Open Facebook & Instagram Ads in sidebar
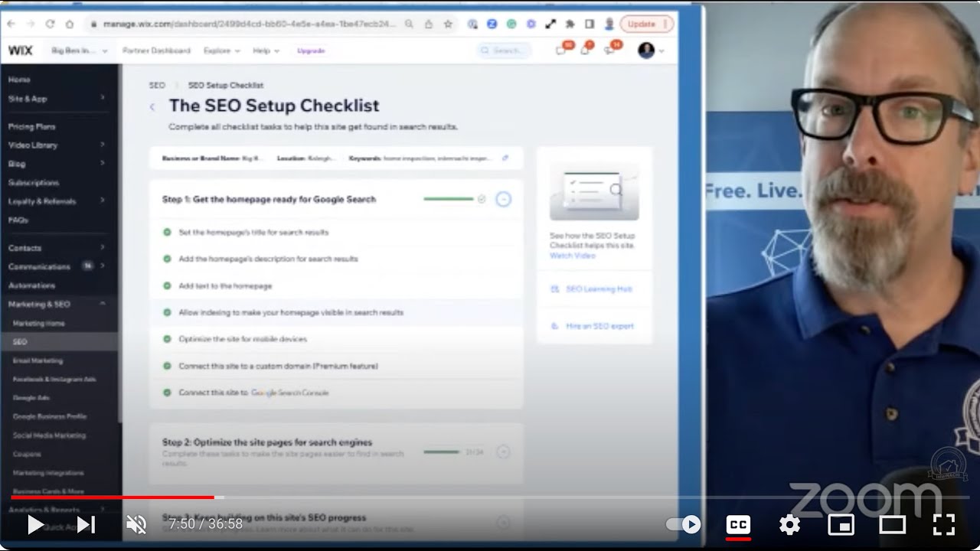This screenshot has height=551, width=980. (53, 379)
